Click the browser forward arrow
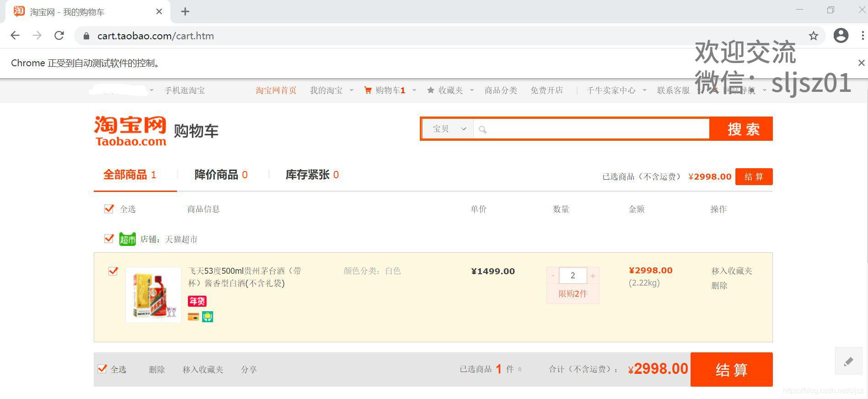 tap(37, 36)
